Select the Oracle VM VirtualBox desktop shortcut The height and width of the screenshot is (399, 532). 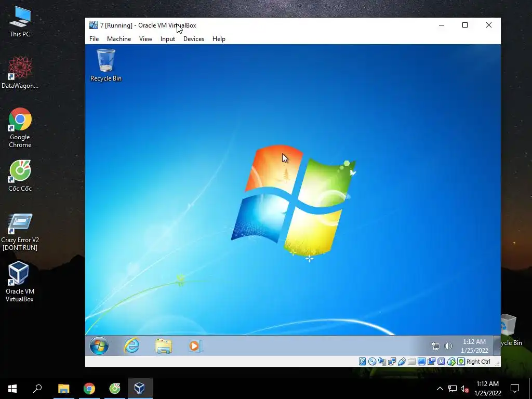19,281
